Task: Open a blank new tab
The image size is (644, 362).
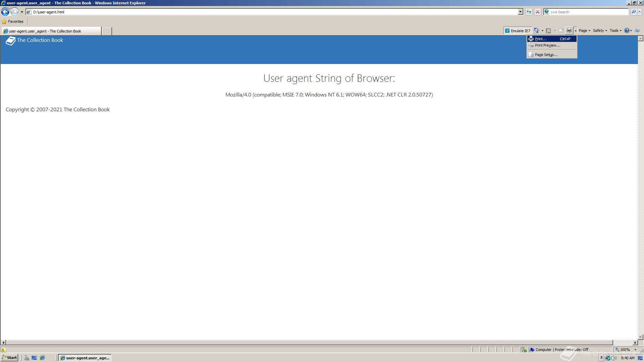Action: (107, 31)
